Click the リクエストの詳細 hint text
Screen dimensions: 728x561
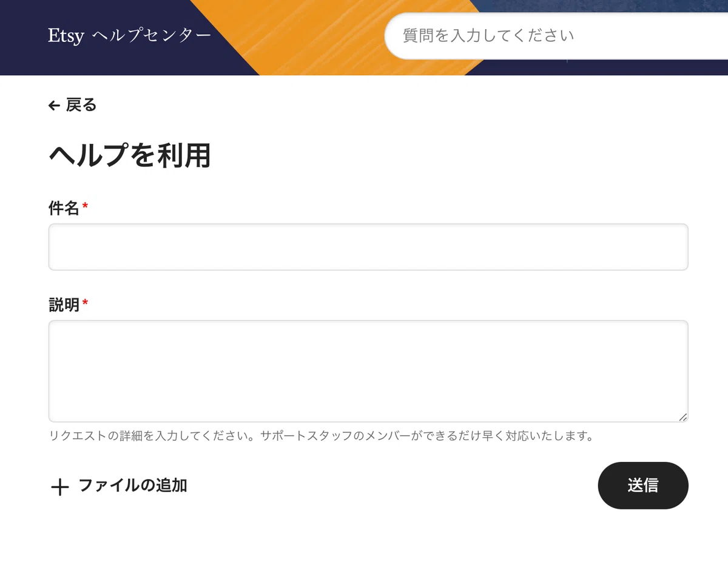(320, 436)
